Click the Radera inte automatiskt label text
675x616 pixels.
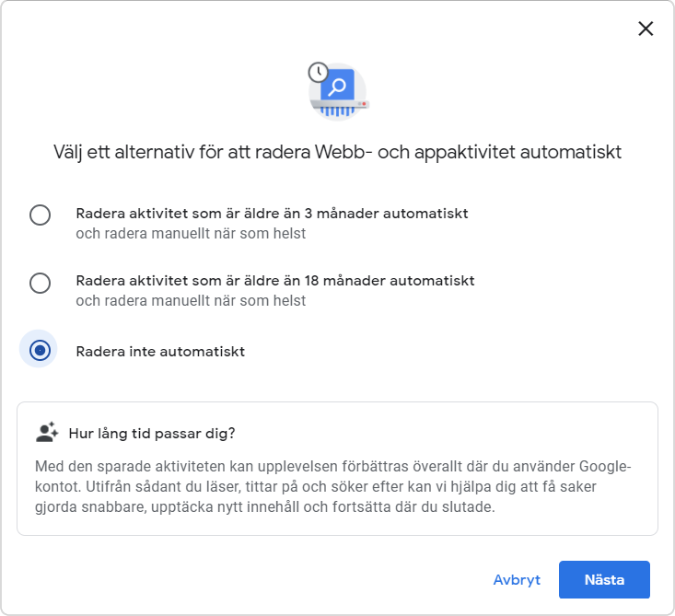160,352
